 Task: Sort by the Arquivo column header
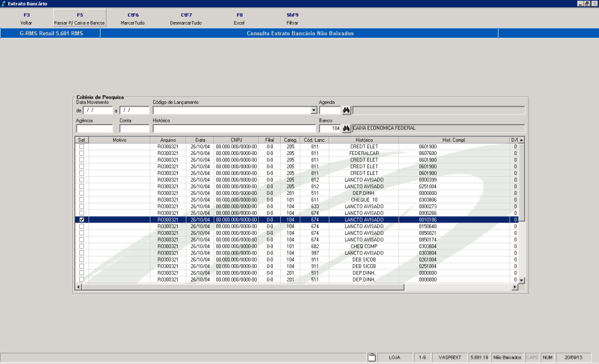pos(168,140)
